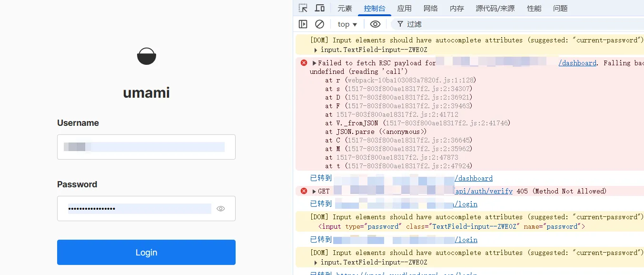644x275 pixels.
Task: Clear the console using the no-entry icon
Action: pyautogui.click(x=319, y=24)
